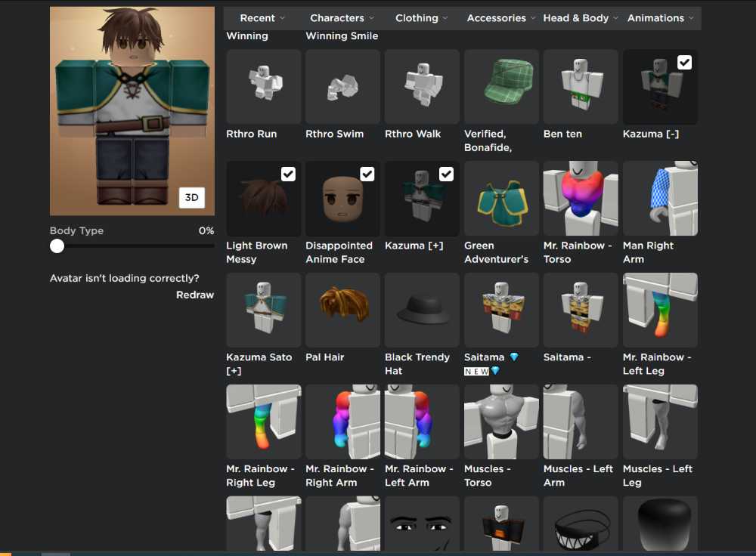
Task: Select the Man Right Arm item
Action: 660,199
